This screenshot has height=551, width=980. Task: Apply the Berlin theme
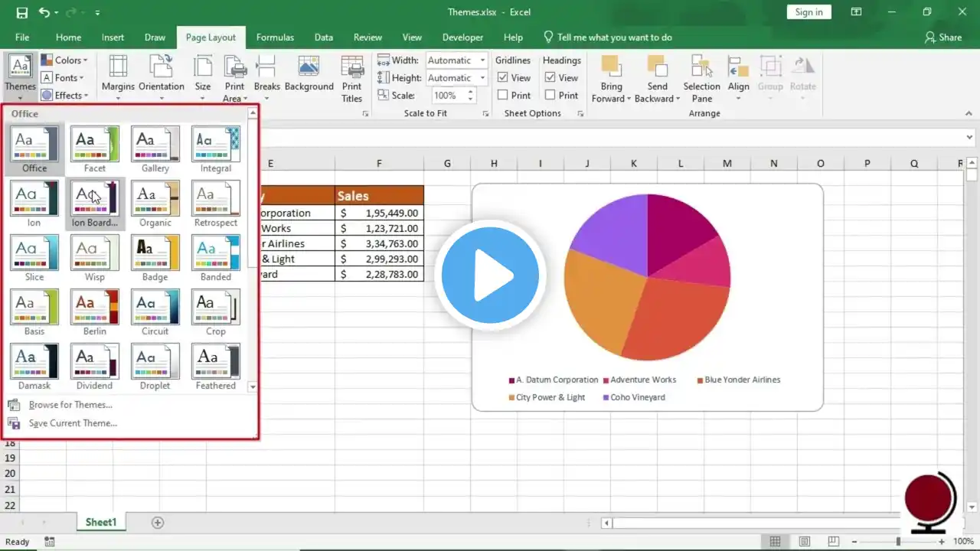95,312
